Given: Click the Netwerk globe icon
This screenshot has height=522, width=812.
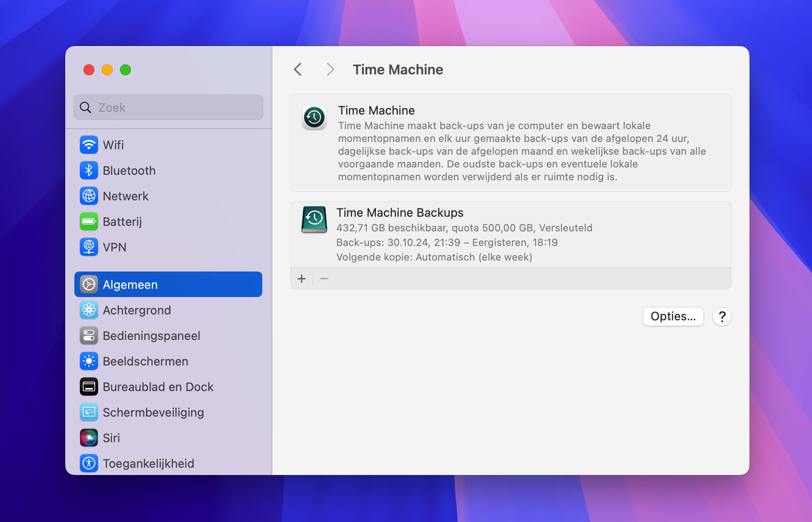Looking at the screenshot, I should tap(89, 196).
